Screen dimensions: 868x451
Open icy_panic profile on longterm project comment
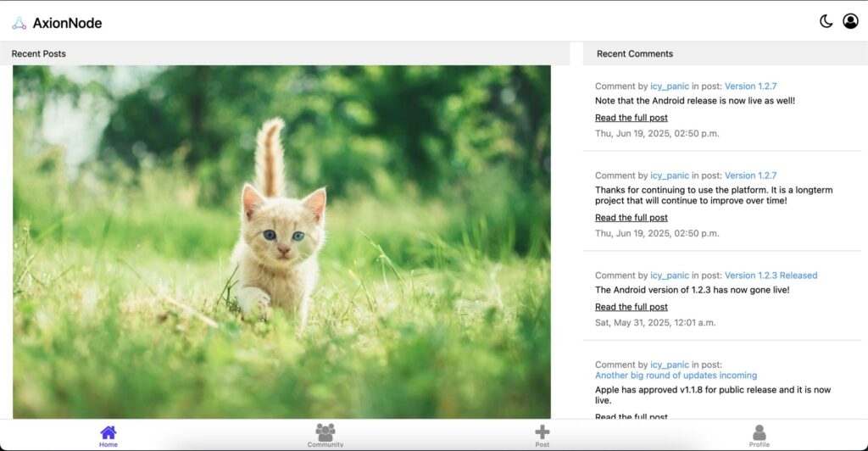point(669,175)
